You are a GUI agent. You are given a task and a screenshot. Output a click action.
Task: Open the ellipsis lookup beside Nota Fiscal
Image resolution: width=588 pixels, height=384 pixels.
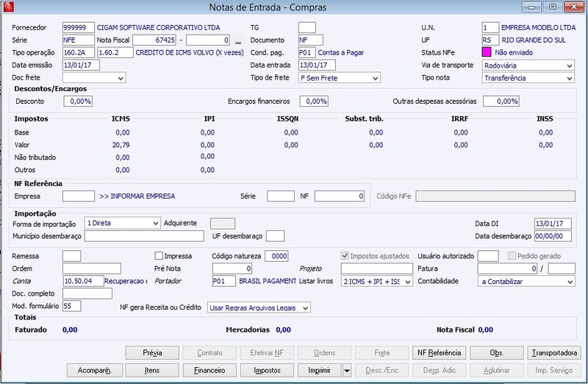coord(238,40)
